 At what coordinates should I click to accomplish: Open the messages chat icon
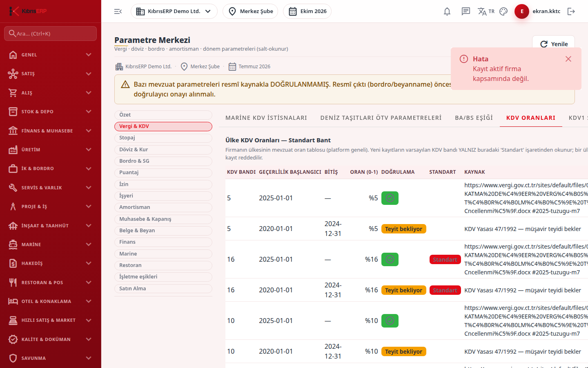pos(466,11)
